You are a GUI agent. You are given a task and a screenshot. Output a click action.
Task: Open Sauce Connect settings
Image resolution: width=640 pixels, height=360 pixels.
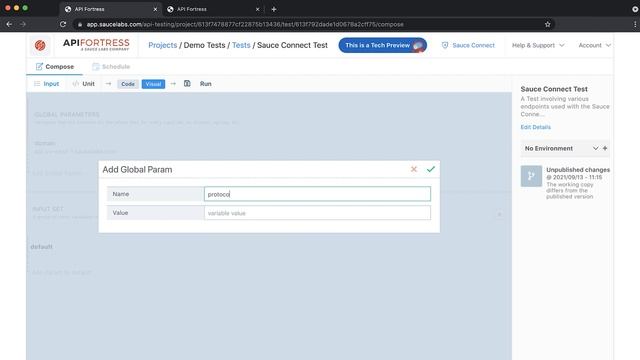click(468, 45)
